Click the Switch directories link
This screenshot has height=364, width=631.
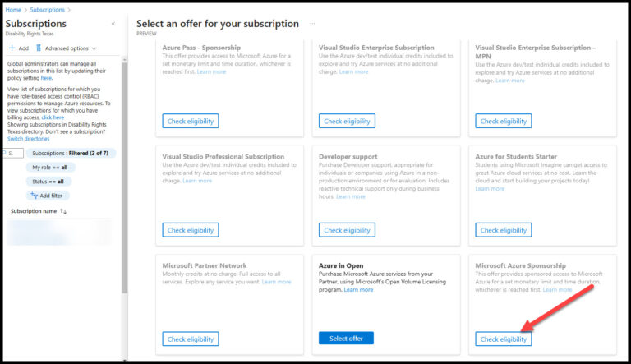click(x=28, y=139)
